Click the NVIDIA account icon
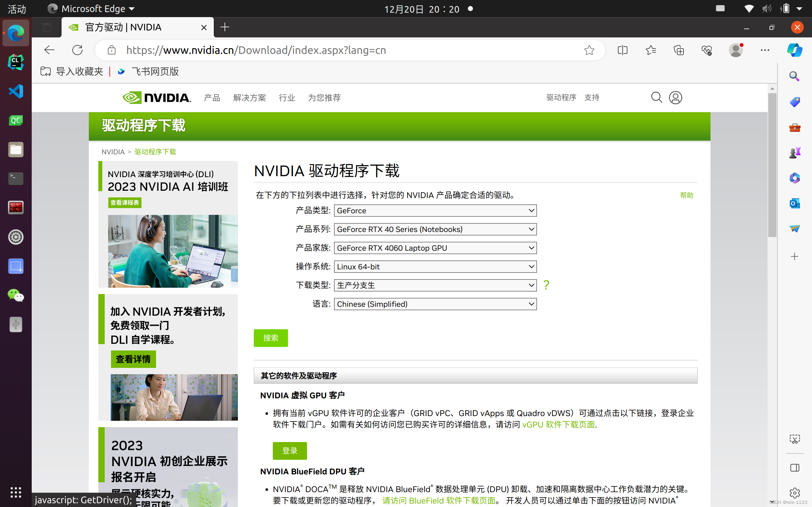 pos(675,98)
